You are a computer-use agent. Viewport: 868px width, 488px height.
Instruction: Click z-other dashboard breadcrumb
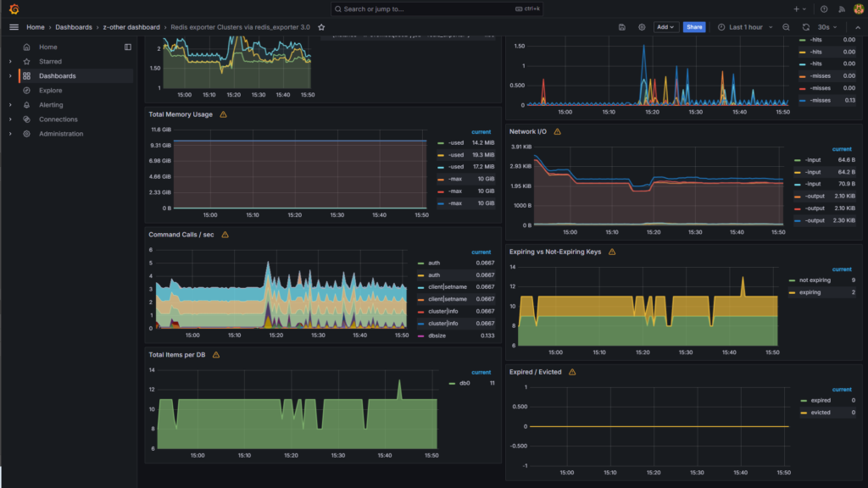click(131, 27)
